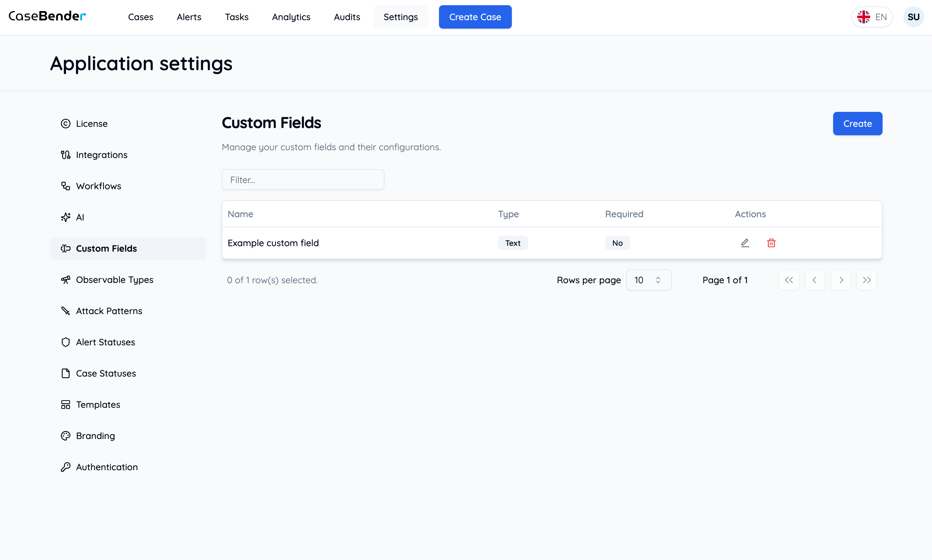The height and width of the screenshot is (560, 932).
Task: Click the pencil edit icon for Example custom field
Action: (x=745, y=243)
